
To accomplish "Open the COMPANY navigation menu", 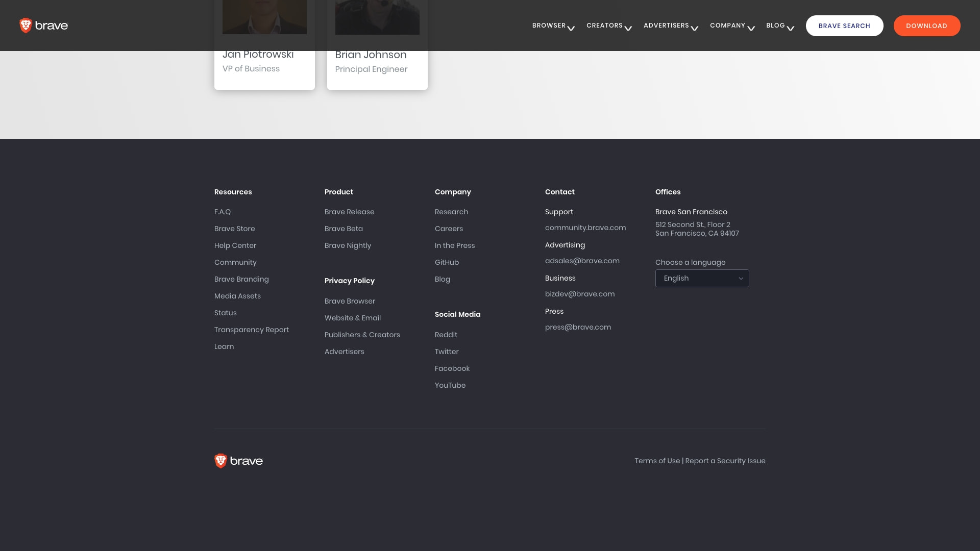I will [x=727, y=26].
